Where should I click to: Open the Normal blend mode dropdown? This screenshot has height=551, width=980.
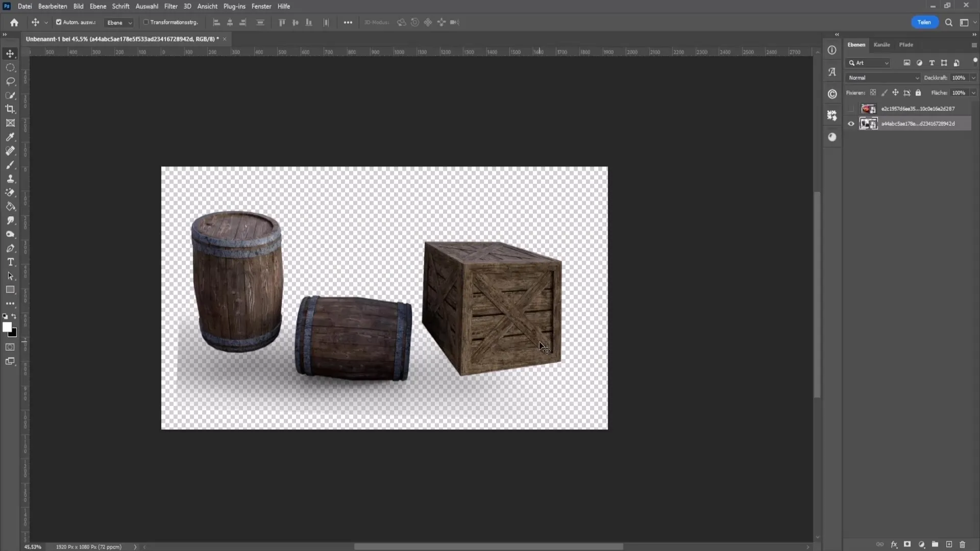[883, 78]
